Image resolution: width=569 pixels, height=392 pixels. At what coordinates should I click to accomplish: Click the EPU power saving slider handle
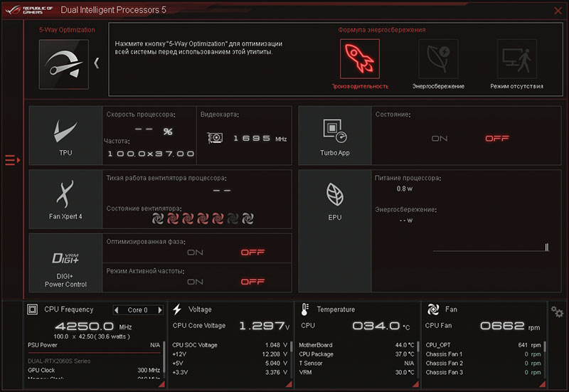click(x=546, y=247)
